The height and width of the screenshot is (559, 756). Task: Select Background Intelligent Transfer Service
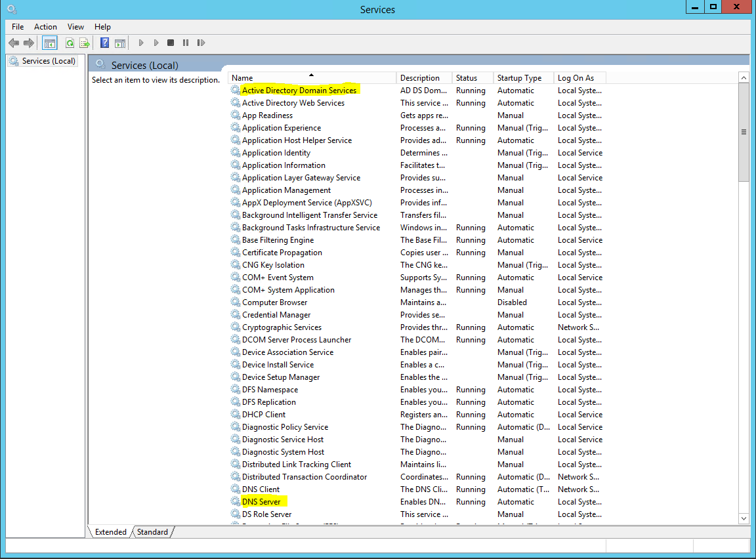click(x=417, y=215)
